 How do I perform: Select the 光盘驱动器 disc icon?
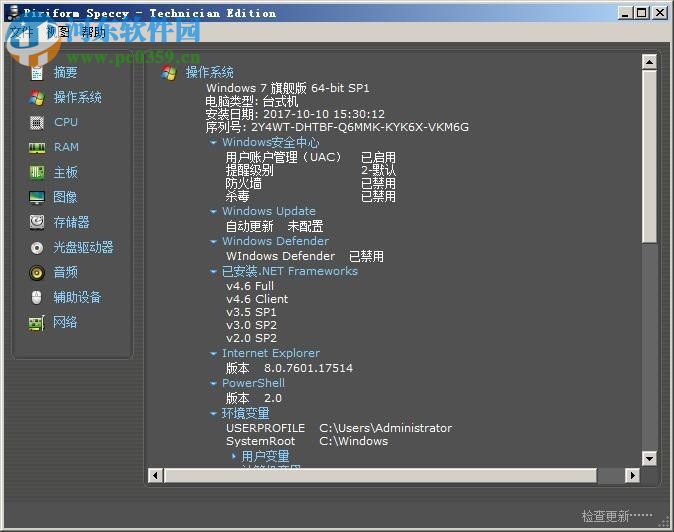point(37,248)
